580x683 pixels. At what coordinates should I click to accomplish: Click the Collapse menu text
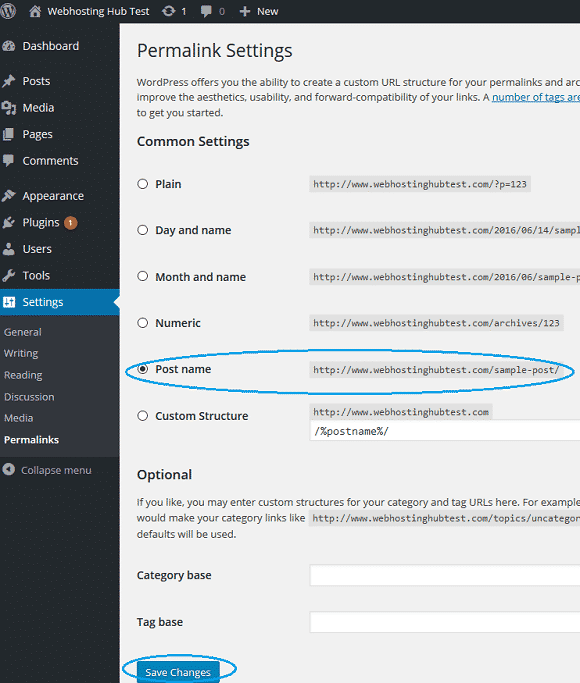point(56,470)
